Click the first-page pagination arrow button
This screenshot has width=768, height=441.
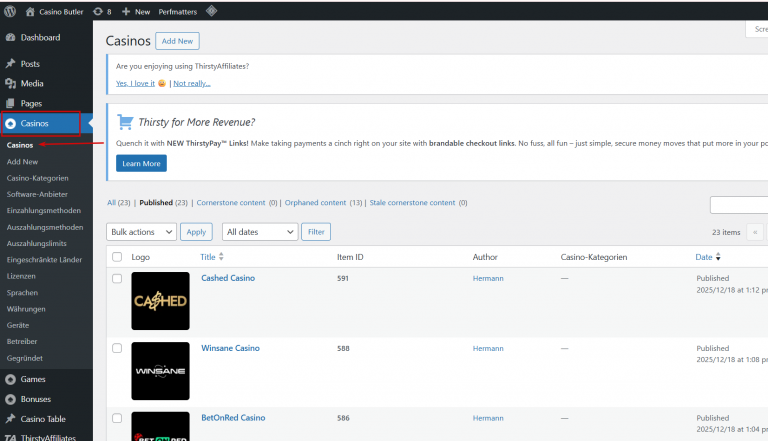coord(755,232)
